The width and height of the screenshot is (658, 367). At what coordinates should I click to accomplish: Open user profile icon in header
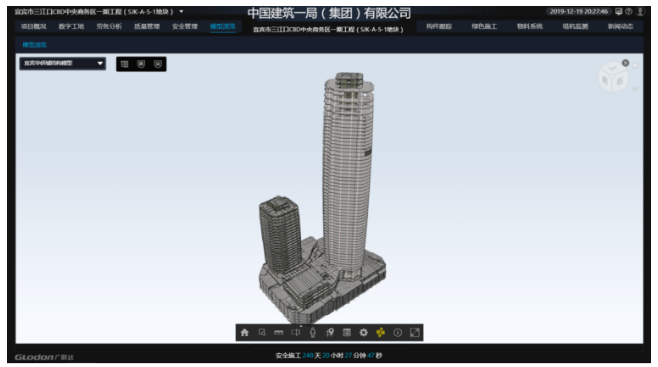640,12
